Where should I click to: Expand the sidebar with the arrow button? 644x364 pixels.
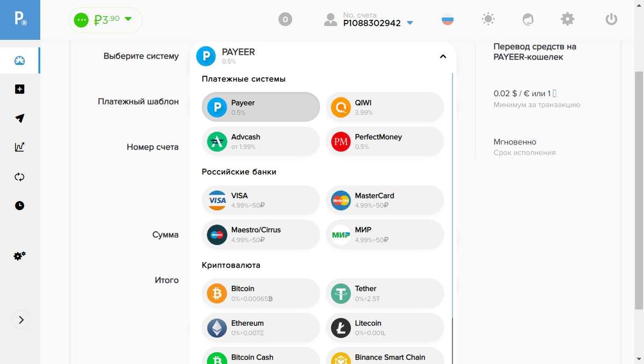(21, 320)
